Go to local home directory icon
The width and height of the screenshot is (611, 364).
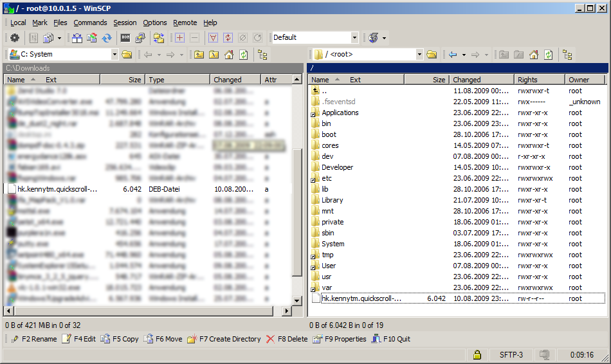tap(229, 55)
